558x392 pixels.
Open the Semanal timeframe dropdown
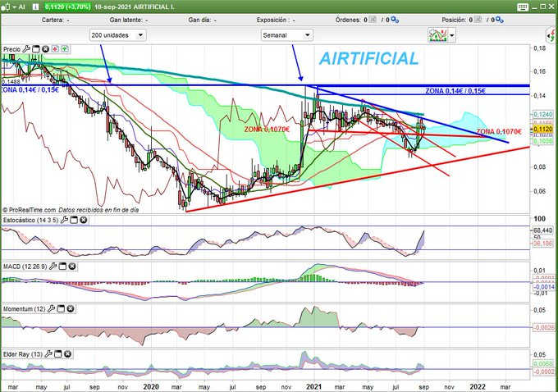pyautogui.click(x=287, y=35)
